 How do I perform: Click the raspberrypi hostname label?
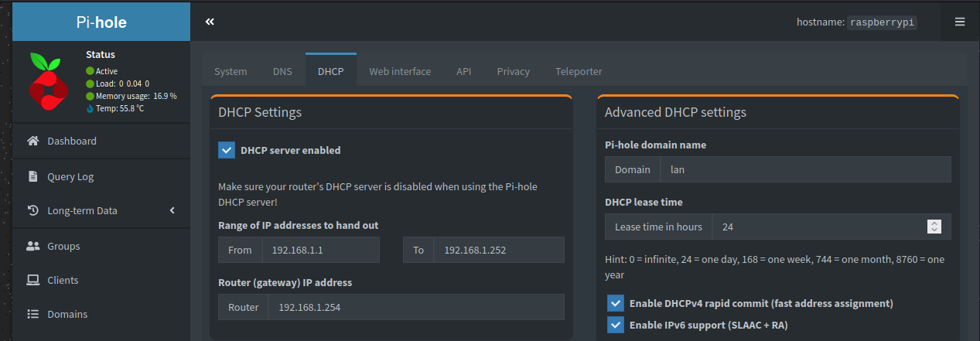tap(883, 22)
